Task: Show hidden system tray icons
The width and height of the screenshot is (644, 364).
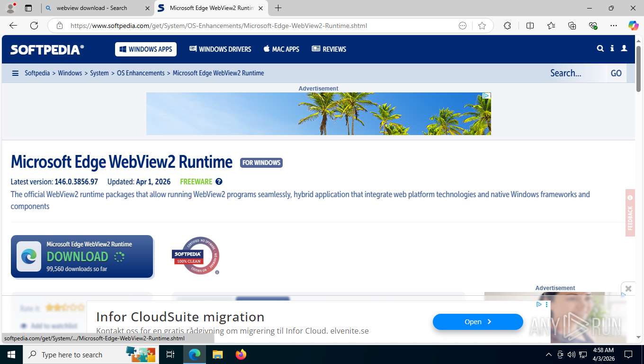Action: [549, 355]
